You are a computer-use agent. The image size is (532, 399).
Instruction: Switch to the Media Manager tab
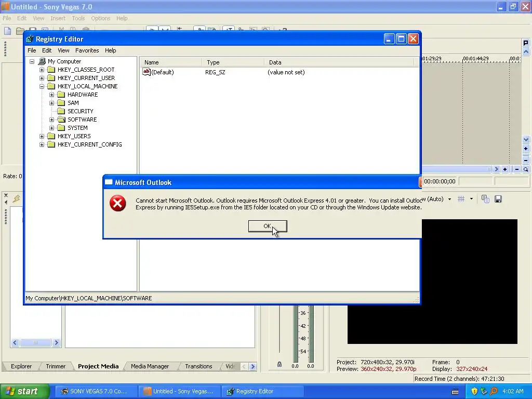coord(150,366)
